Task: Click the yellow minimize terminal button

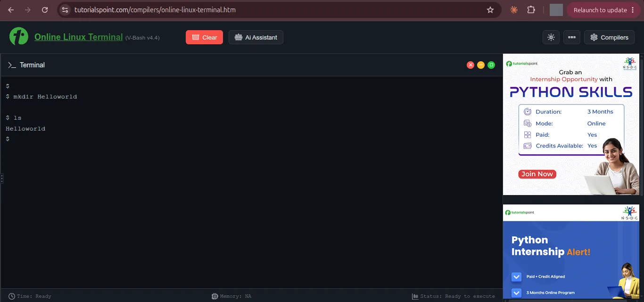Action: click(x=481, y=65)
